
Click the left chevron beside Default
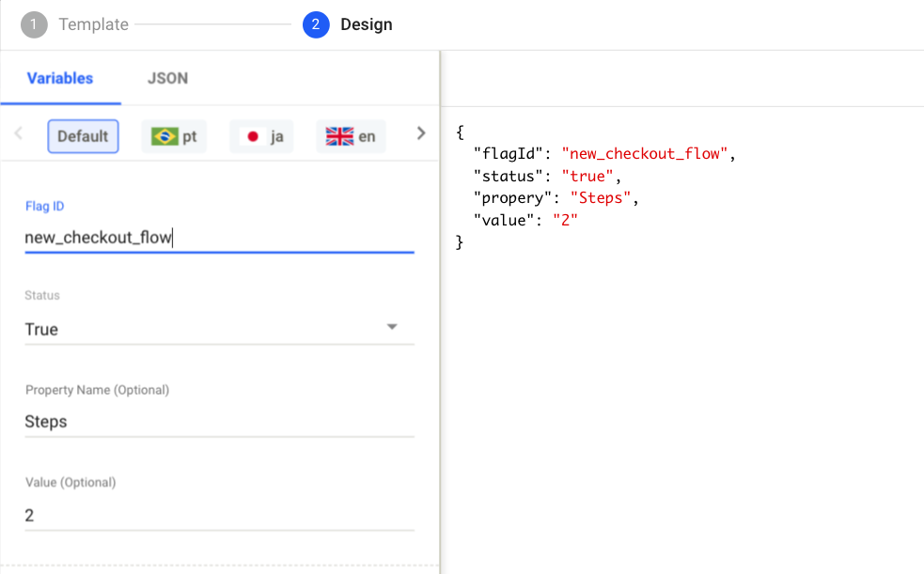pyautogui.click(x=19, y=134)
